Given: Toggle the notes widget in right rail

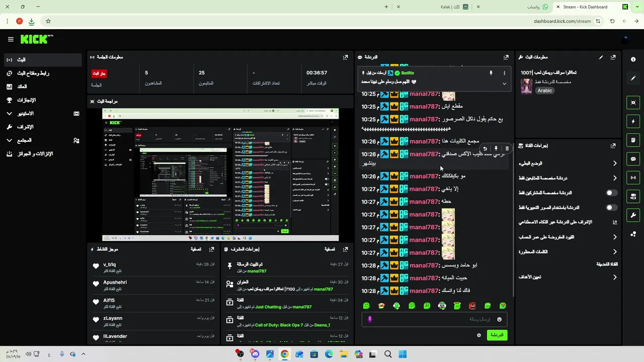Looking at the screenshot, I should pos(633,140).
